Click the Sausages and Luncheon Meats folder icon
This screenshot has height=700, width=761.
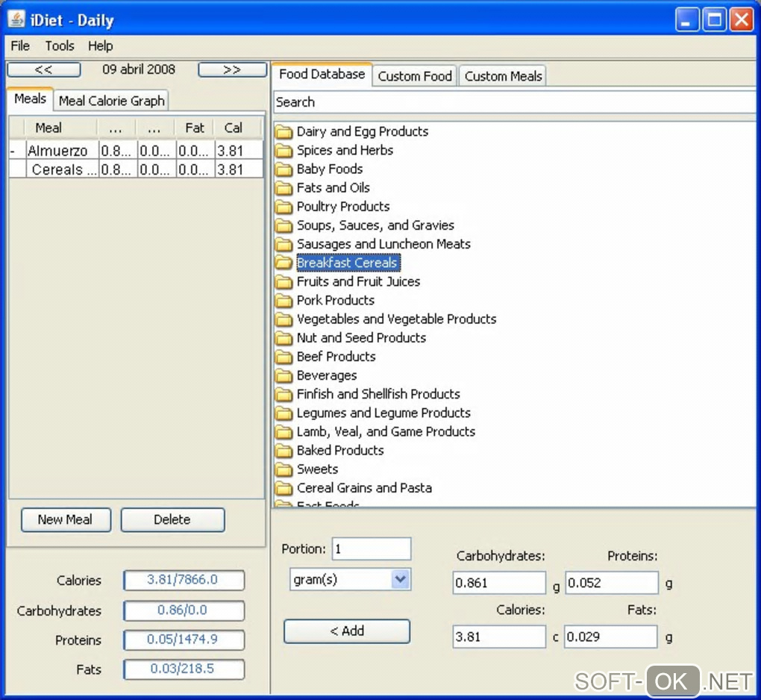coord(284,244)
